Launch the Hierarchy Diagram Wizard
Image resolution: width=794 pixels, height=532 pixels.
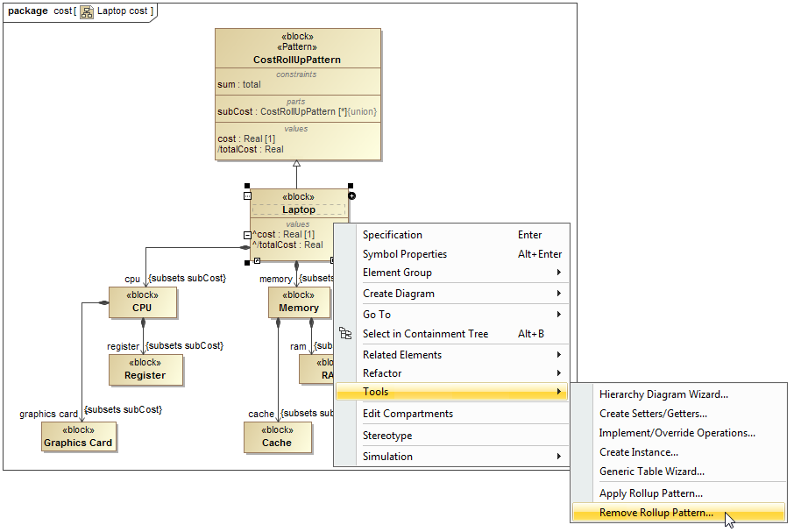(x=663, y=394)
